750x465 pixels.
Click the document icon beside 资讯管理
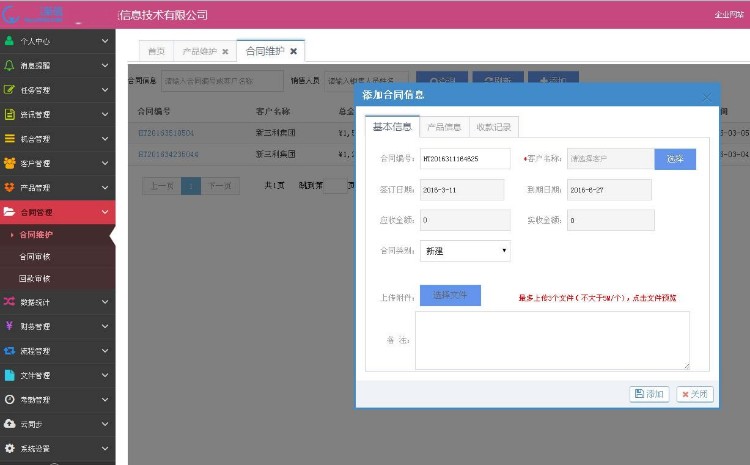(x=9, y=114)
